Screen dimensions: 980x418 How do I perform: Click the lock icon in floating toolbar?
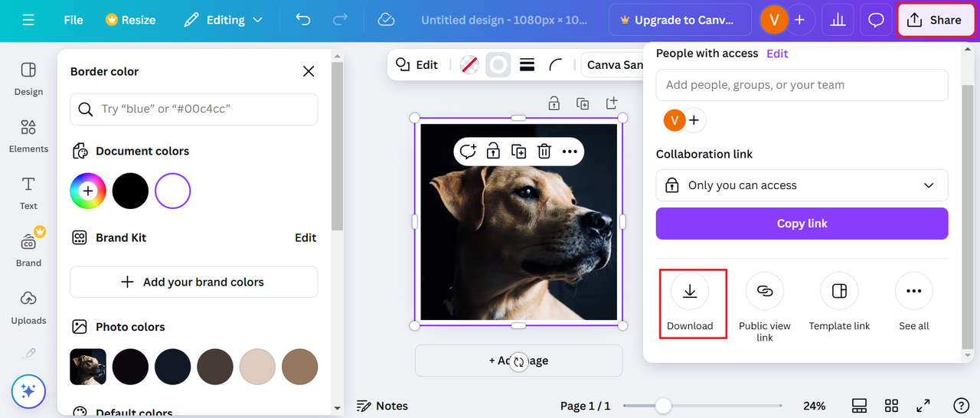[493, 152]
